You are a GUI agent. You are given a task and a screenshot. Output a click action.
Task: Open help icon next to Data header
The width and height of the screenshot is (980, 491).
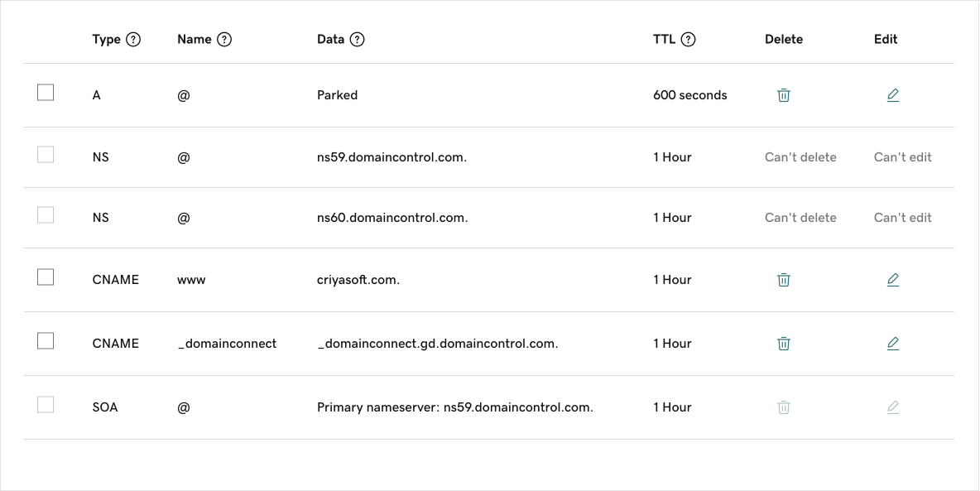pos(357,40)
